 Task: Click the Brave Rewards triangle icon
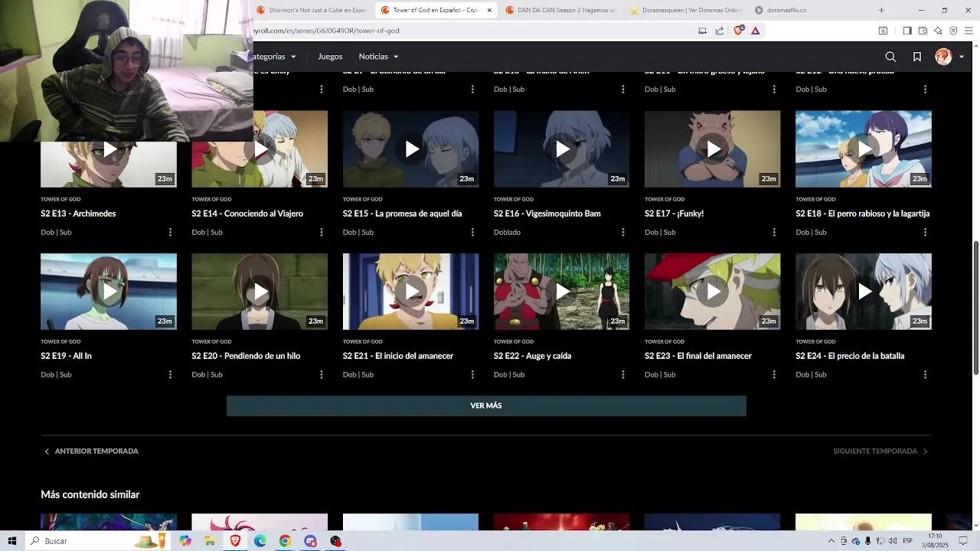pos(756,31)
